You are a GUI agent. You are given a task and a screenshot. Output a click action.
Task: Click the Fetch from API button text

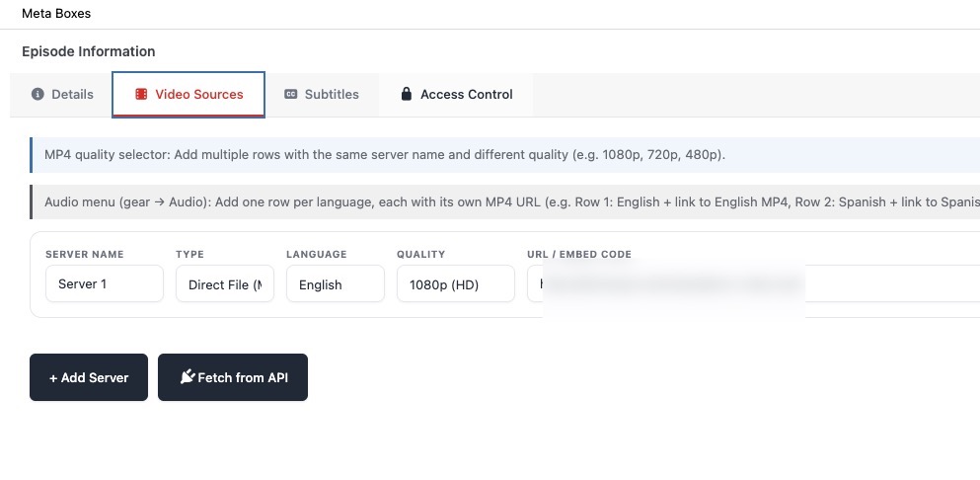tap(243, 377)
